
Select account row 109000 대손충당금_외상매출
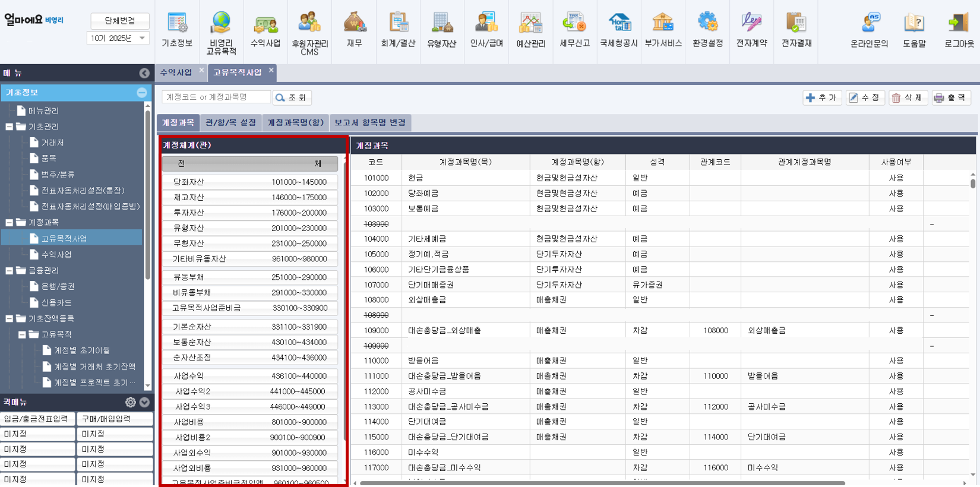coord(659,330)
